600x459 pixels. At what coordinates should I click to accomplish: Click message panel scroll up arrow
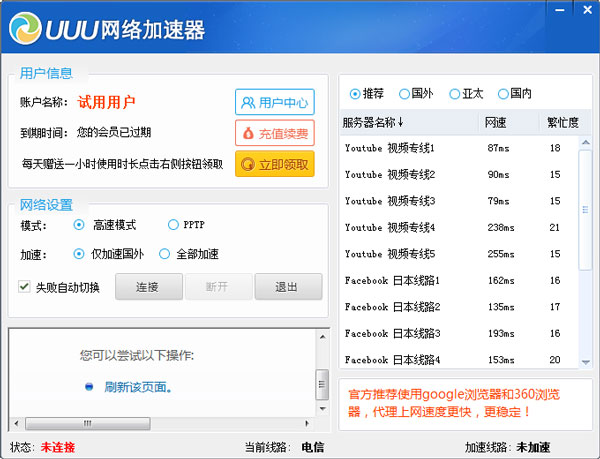pyautogui.click(x=322, y=337)
